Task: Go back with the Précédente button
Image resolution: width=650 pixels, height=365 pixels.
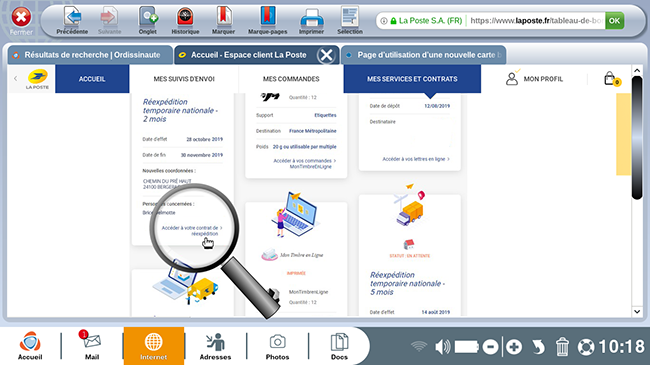Action: click(x=72, y=20)
